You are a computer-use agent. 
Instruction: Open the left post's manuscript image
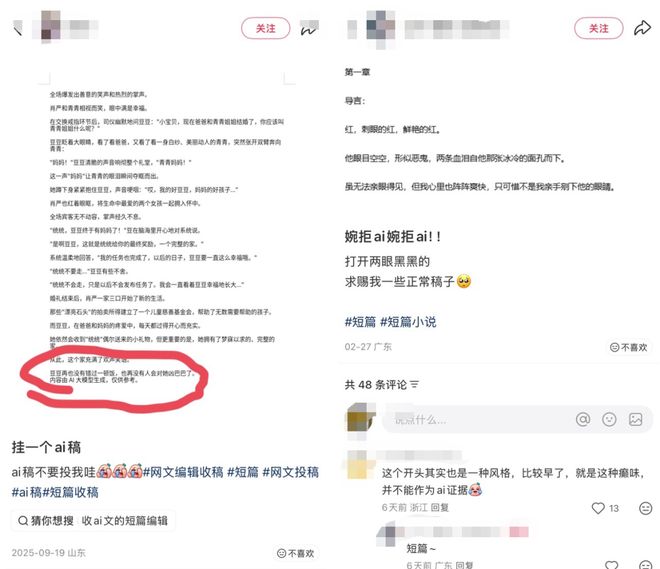coord(166,244)
